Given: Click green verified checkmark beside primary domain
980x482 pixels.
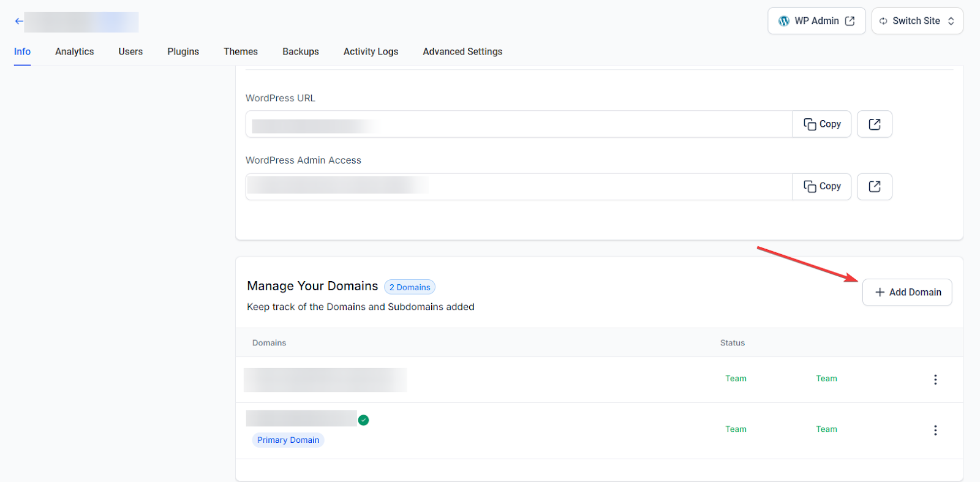Looking at the screenshot, I should click(x=364, y=420).
